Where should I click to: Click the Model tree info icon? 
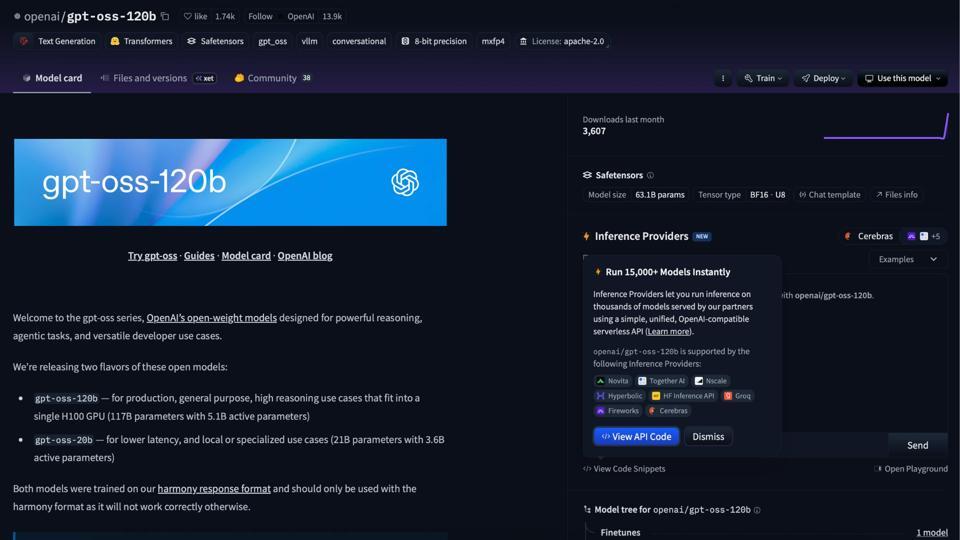pos(757,510)
